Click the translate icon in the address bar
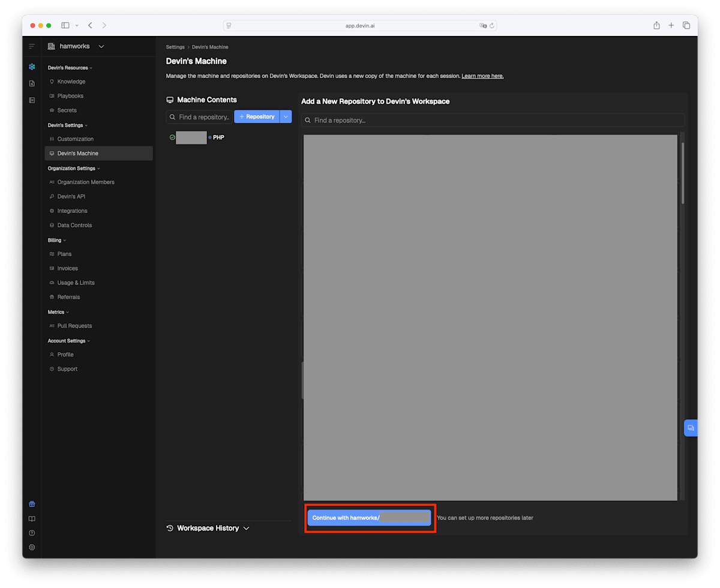The height and width of the screenshot is (588, 720). [483, 26]
